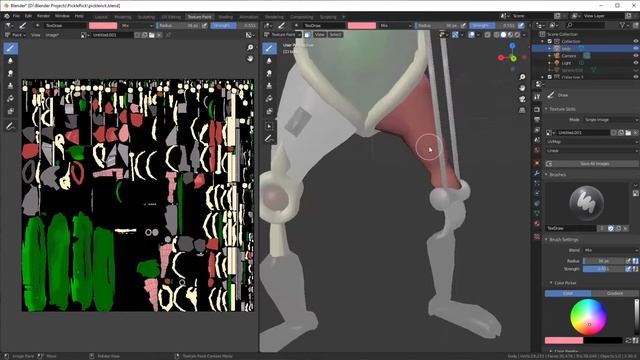640x360 pixels.
Task: Open the Render menu
Action: tap(43, 16)
